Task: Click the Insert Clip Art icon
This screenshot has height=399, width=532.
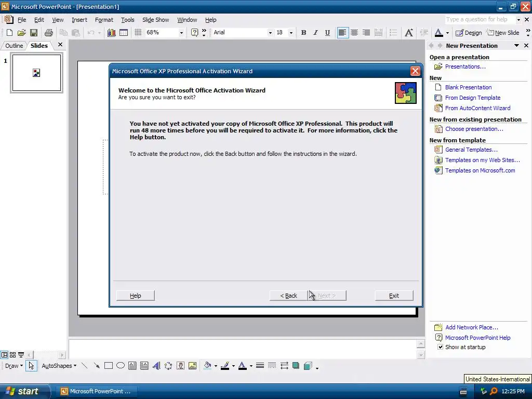Action: 180,366
